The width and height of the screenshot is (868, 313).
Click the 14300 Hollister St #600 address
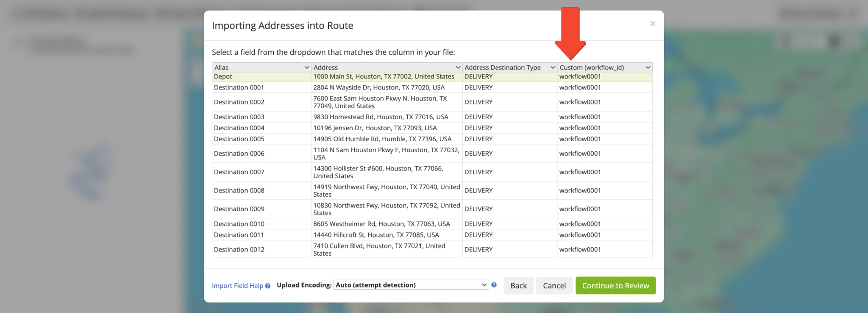point(387,172)
